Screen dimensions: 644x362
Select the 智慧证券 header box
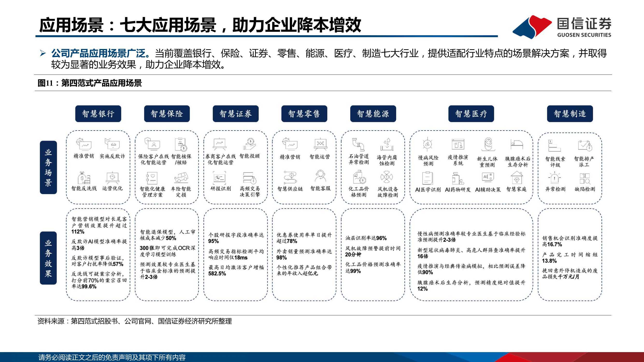(236, 114)
